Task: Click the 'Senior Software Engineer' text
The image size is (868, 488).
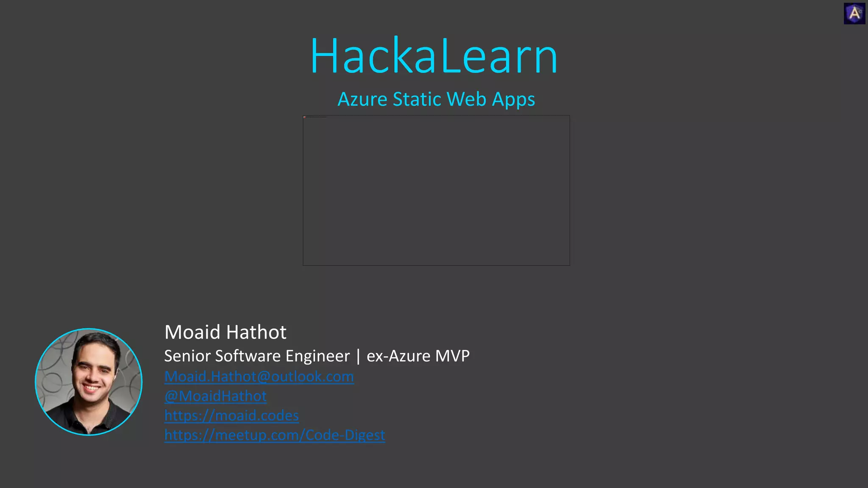Action: pos(257,356)
